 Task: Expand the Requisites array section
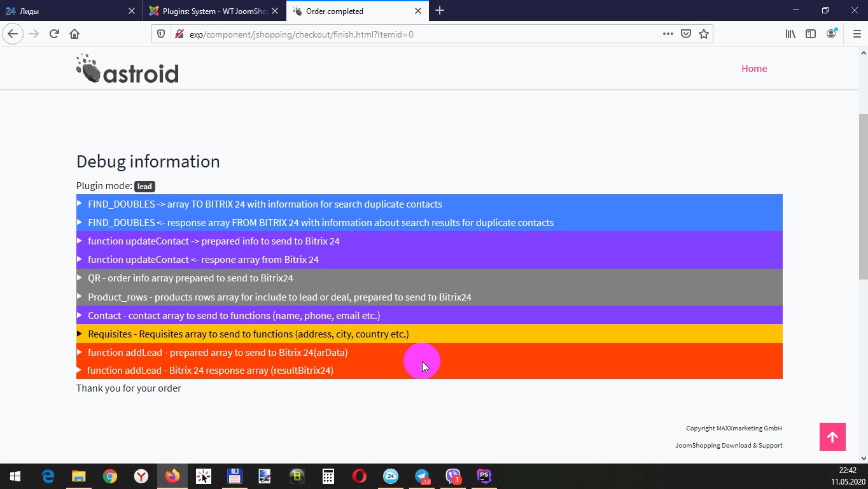click(x=248, y=334)
